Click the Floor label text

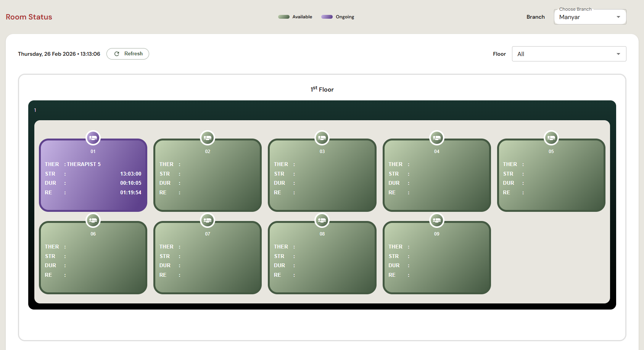[499, 54]
